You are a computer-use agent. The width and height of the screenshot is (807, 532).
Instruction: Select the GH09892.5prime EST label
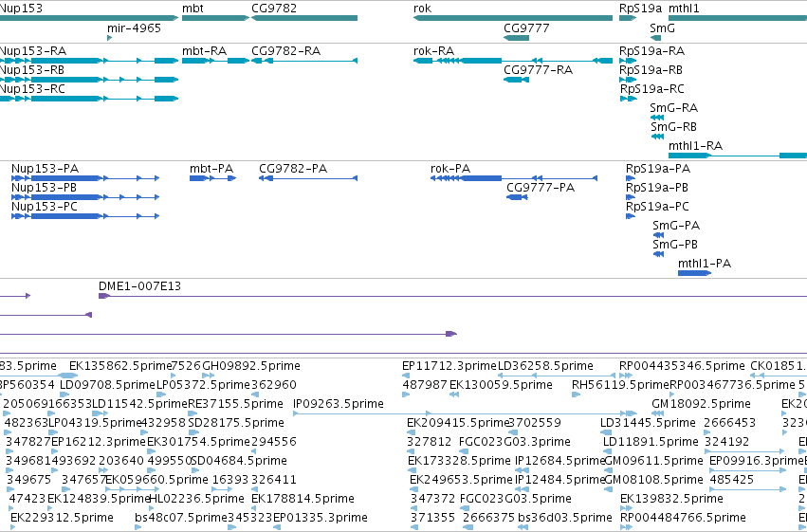pos(251,366)
